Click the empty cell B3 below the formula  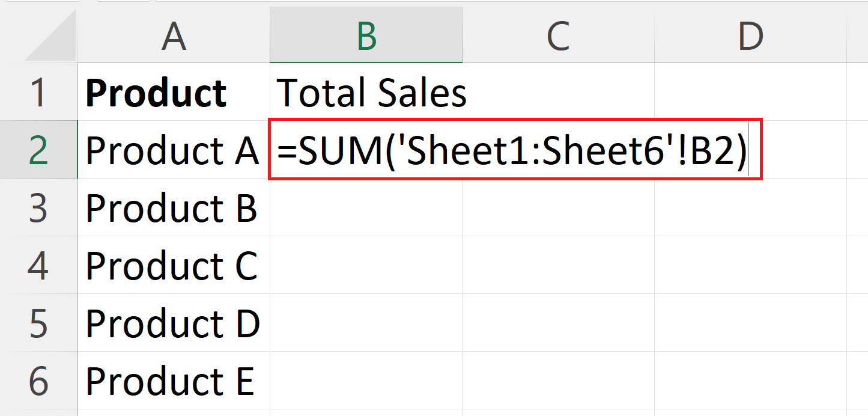366,207
